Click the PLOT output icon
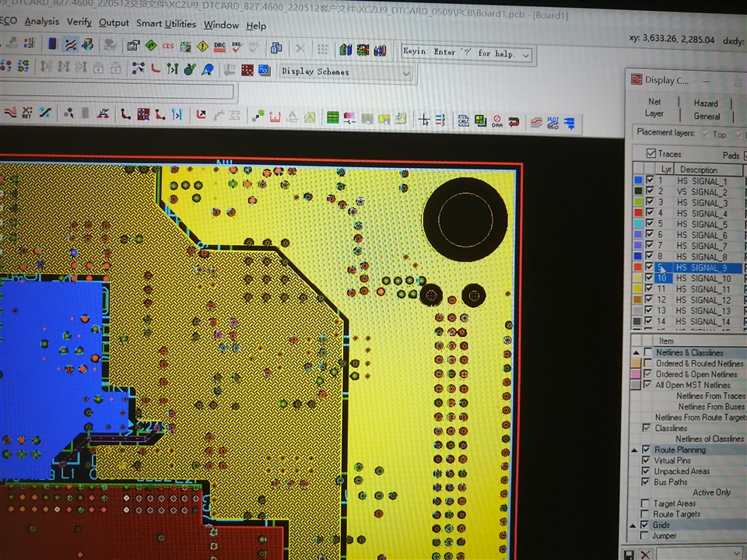 coord(552,123)
